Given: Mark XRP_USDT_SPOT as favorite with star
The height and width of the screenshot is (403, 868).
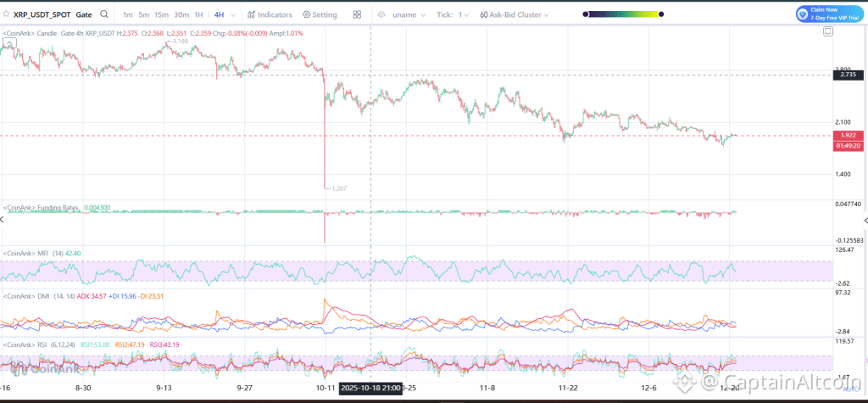Looking at the screenshot, I should coord(6,14).
